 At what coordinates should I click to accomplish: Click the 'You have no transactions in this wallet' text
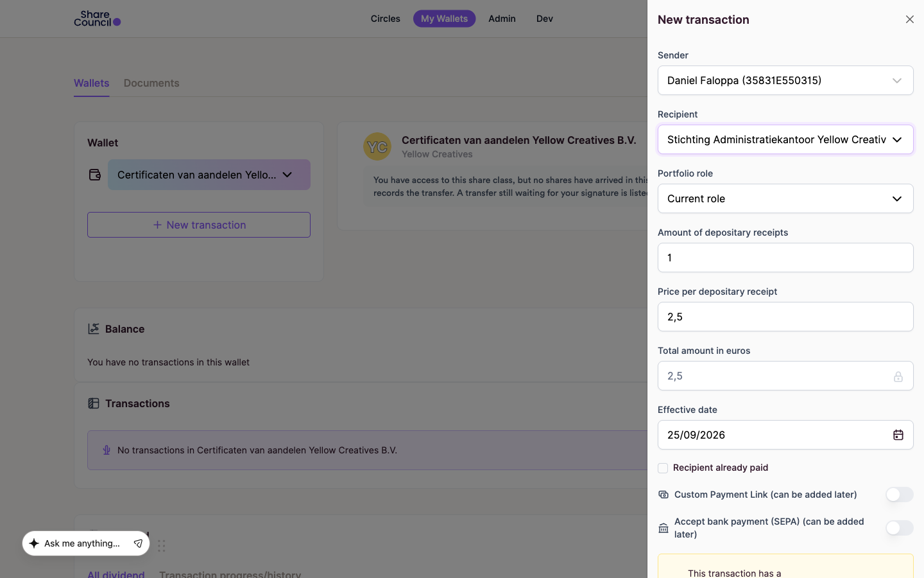[169, 362]
